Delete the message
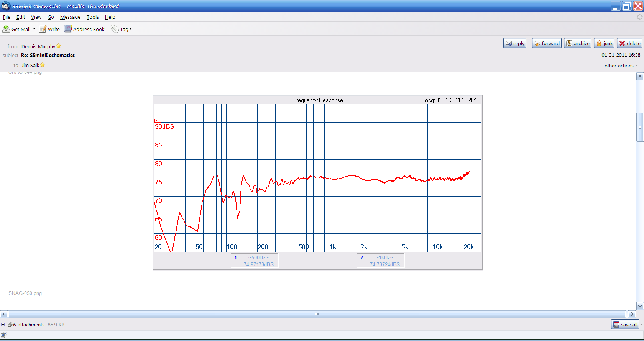The width and height of the screenshot is (644, 341). 629,43
